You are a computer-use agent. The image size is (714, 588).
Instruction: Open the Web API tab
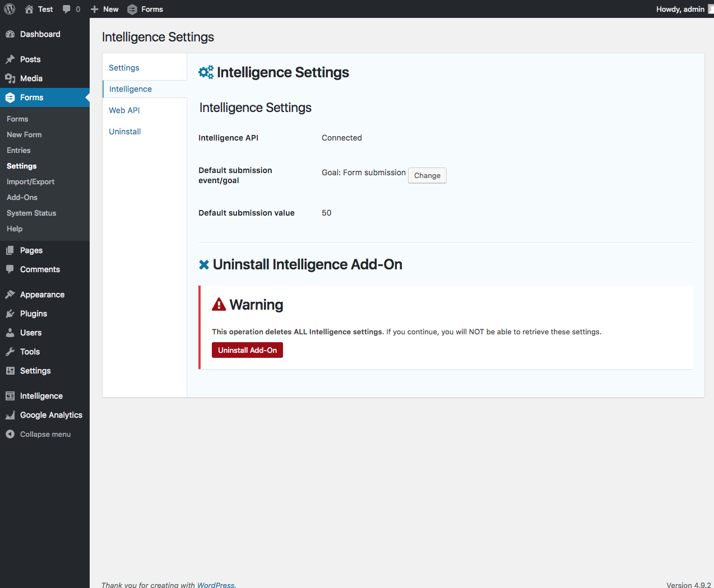(124, 110)
